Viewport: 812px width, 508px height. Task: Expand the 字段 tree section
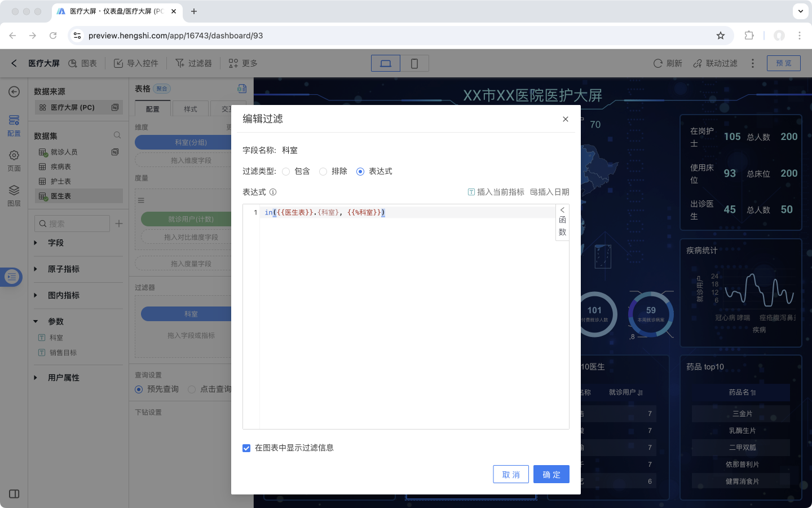(36, 243)
